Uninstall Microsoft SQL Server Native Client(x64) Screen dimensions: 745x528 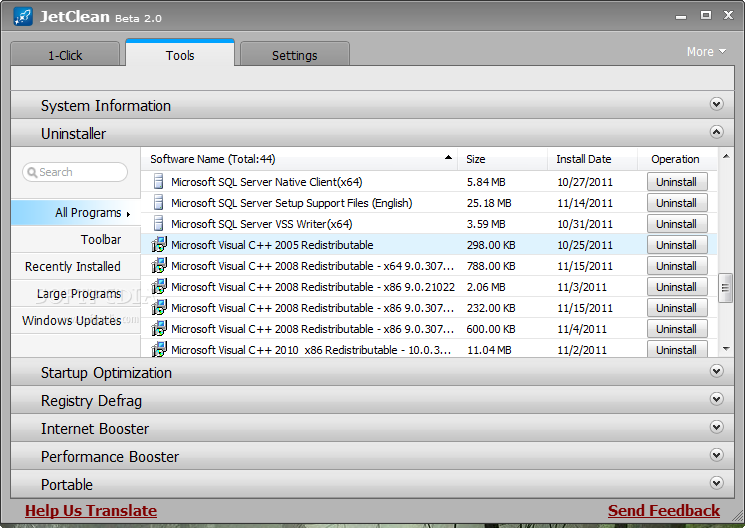(x=677, y=182)
